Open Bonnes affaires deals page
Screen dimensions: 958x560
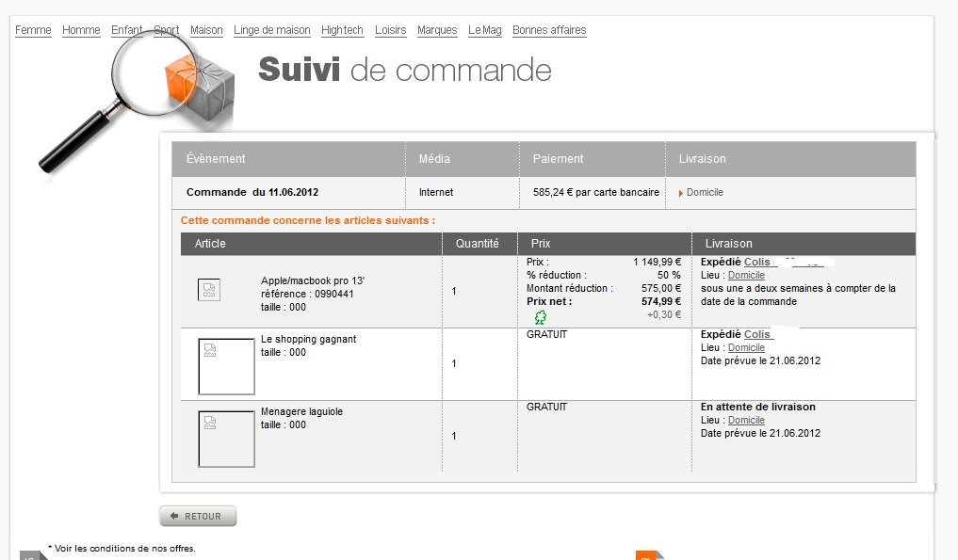(x=549, y=30)
